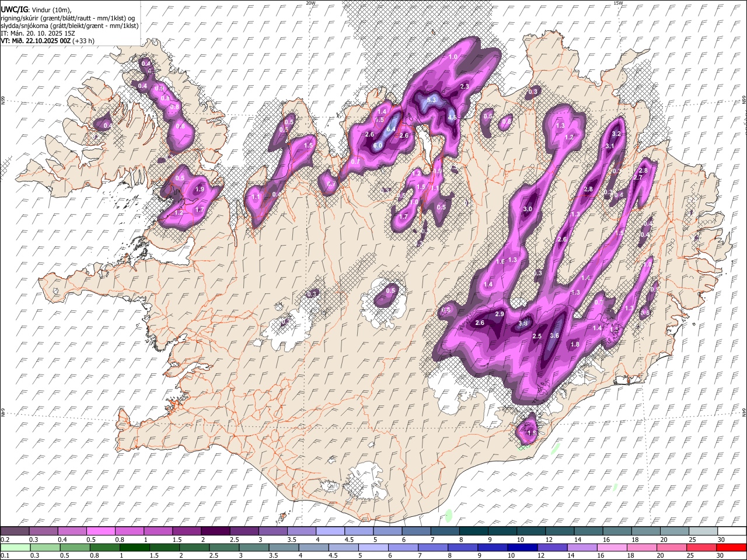
Task: Click the 'UWC/IG: Vindur (10m),' title text
Action: tap(36, 10)
